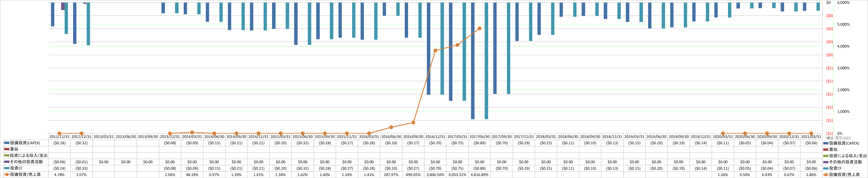
Task: Click 買収 entry in right-side legend
Action: (x=833, y=149)
